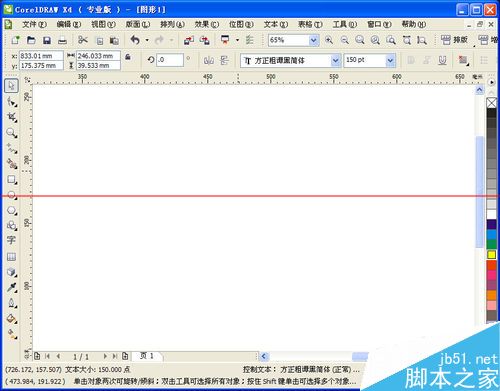Open the 文件 menu
Viewport: 500px width, 391px height.
click(x=34, y=24)
